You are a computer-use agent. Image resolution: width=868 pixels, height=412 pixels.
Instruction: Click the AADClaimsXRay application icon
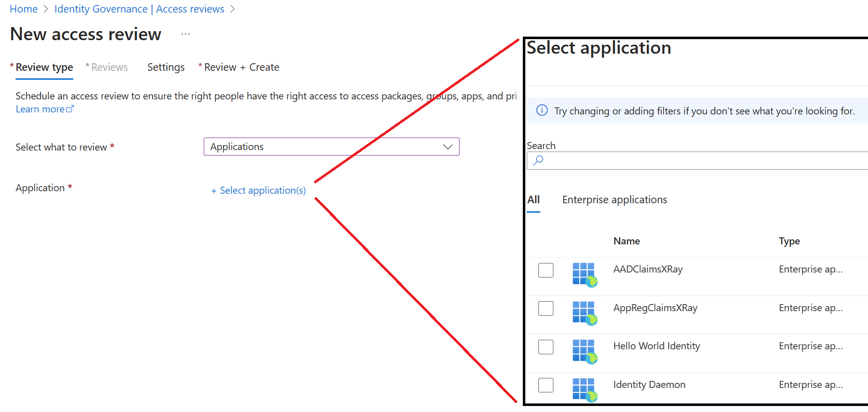pyautogui.click(x=585, y=274)
